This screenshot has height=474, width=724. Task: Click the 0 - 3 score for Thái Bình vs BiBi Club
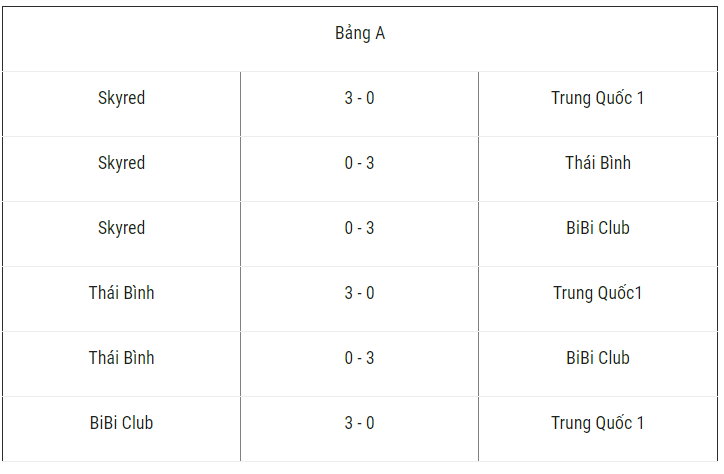click(x=359, y=358)
